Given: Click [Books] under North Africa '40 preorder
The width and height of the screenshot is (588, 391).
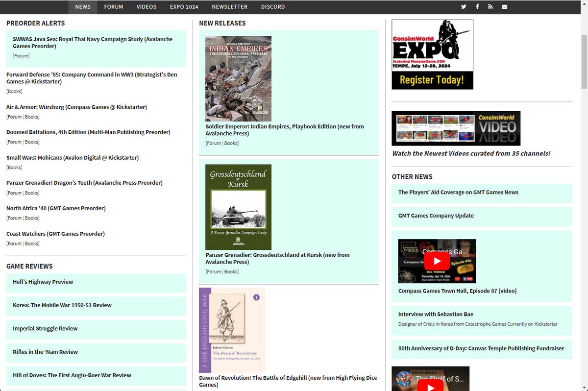Looking at the screenshot, I should pos(32,218).
